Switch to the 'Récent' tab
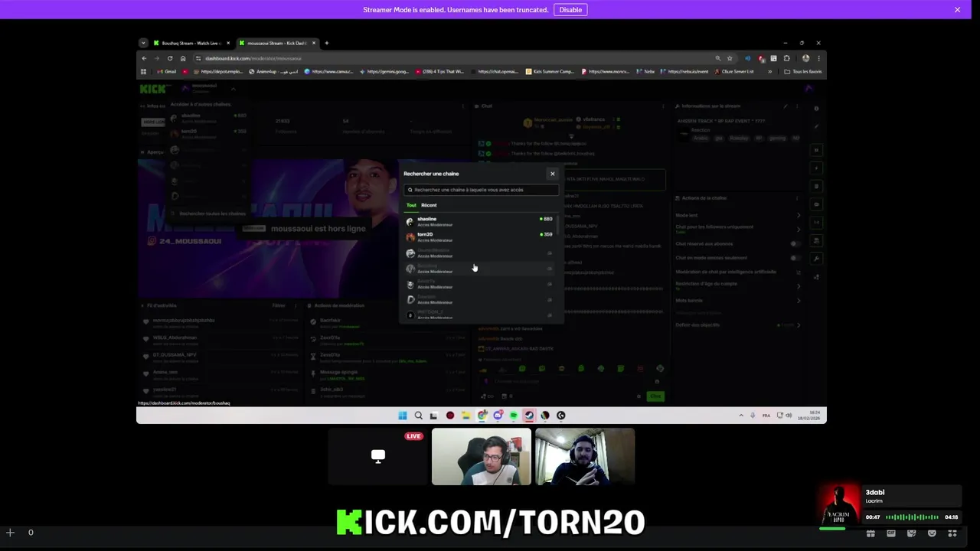Image resolution: width=980 pixels, height=551 pixels. pyautogui.click(x=429, y=205)
